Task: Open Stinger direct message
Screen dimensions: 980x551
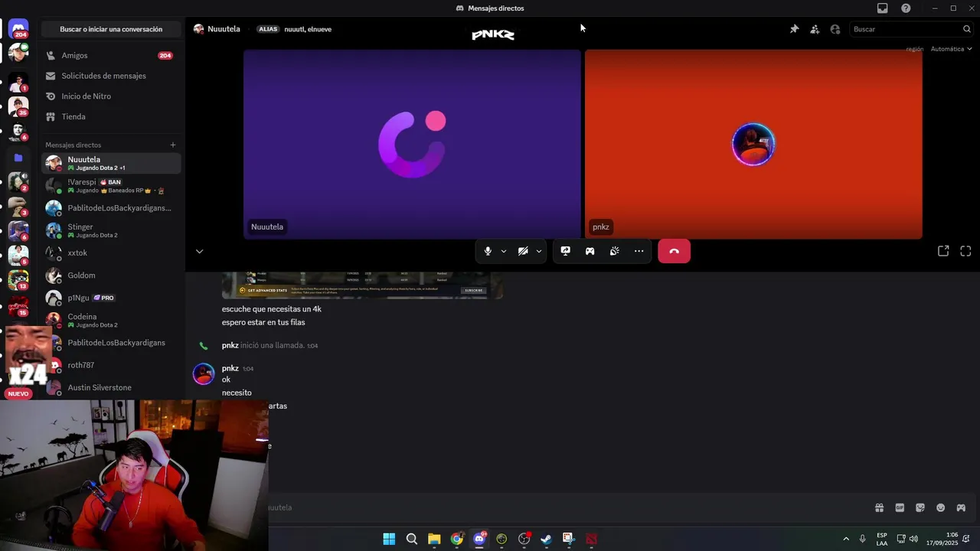Action: [111, 230]
